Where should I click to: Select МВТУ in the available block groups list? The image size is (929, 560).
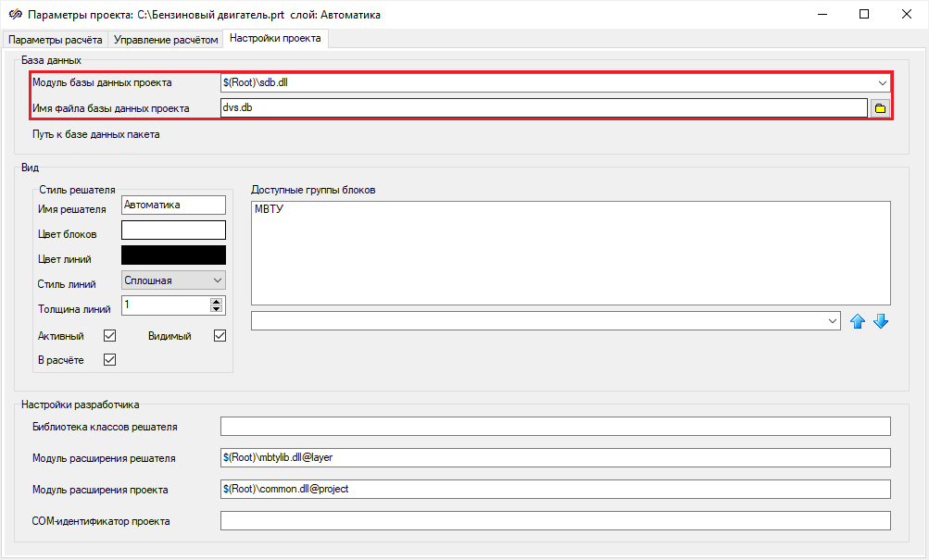pos(269,210)
